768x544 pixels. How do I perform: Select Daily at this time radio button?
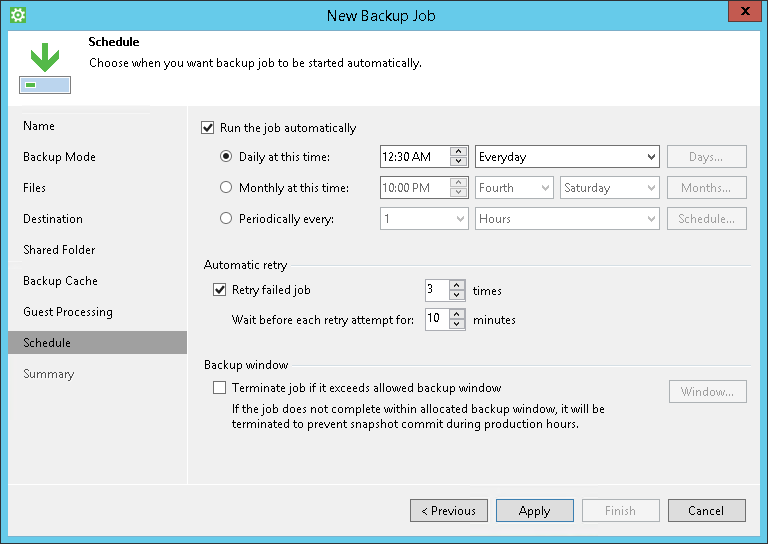click(226, 156)
